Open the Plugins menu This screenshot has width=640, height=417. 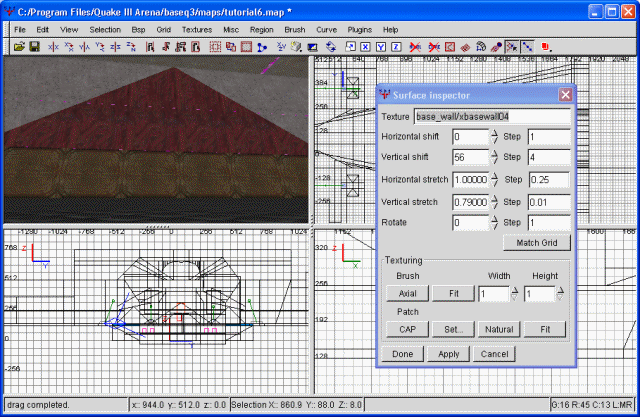[x=360, y=30]
